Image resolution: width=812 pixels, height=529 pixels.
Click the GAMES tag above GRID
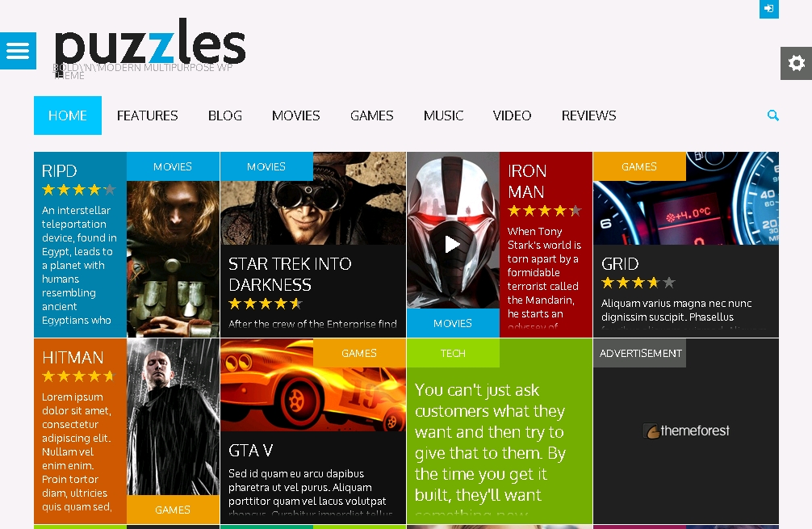click(639, 166)
